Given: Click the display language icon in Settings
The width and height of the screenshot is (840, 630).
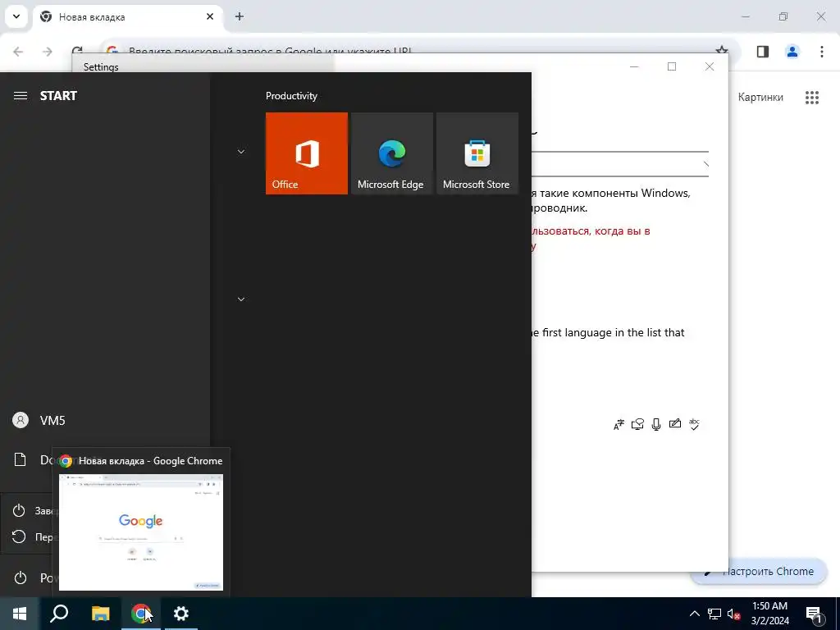Looking at the screenshot, I should pos(619,424).
